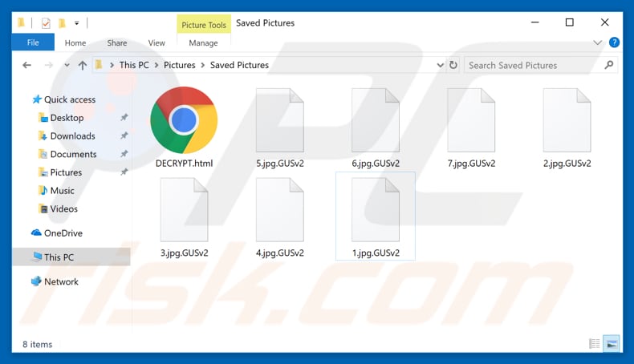Select the 3.jpg.GUSv2 file icon

point(184,210)
